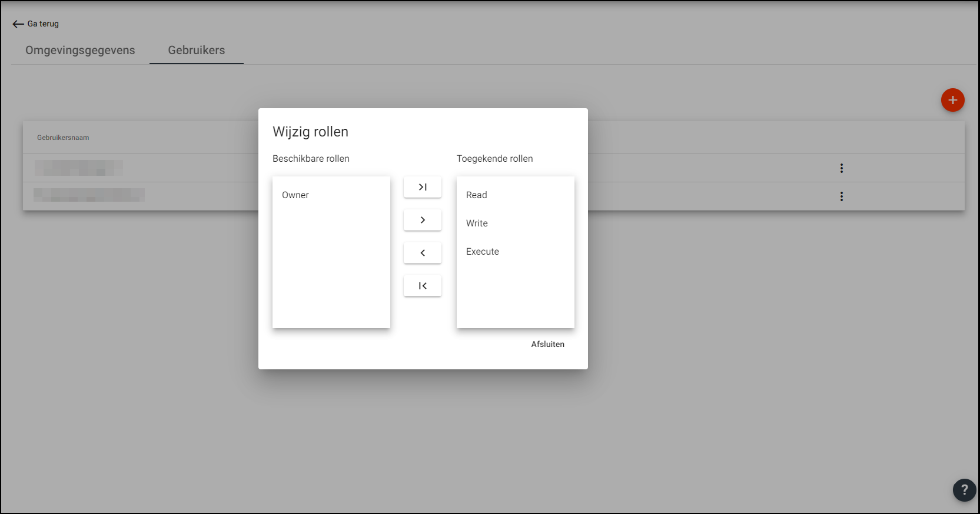Select the Read role in assigned list
Image resolution: width=980 pixels, height=514 pixels.
(x=477, y=195)
